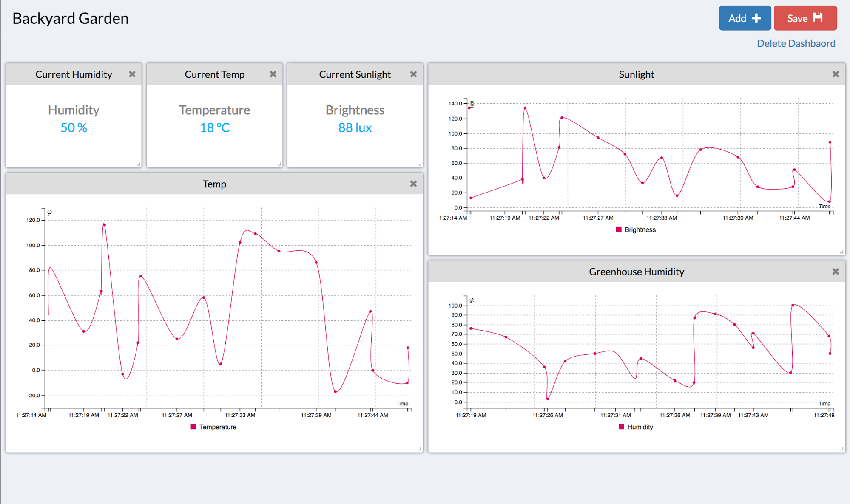The image size is (850, 504).
Task: Click the Add widget button
Action: 745,18
